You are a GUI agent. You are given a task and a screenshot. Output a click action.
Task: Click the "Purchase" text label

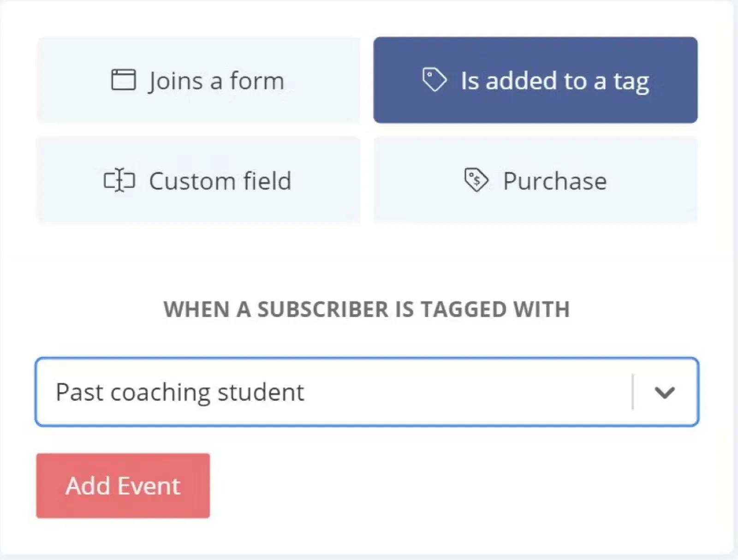555,181
